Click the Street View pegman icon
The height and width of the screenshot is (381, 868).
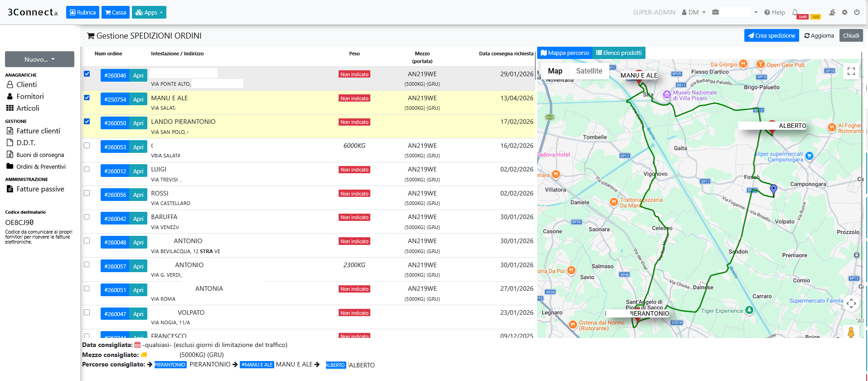[x=851, y=332]
